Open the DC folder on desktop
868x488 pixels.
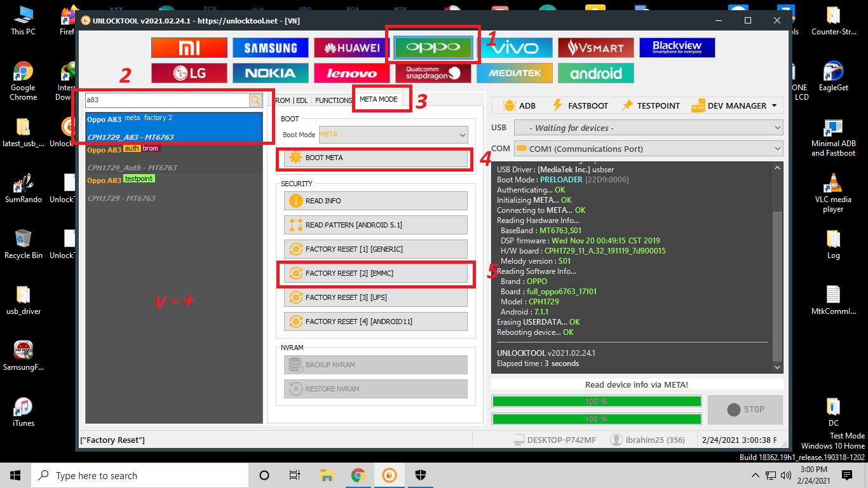click(833, 412)
